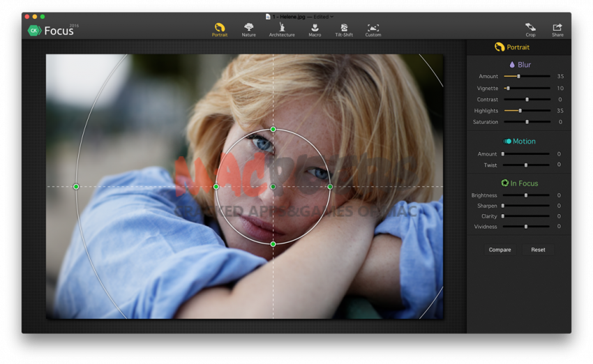Click the Blur Amount slider
Viewport: 593px width, 364px height.
(518, 77)
